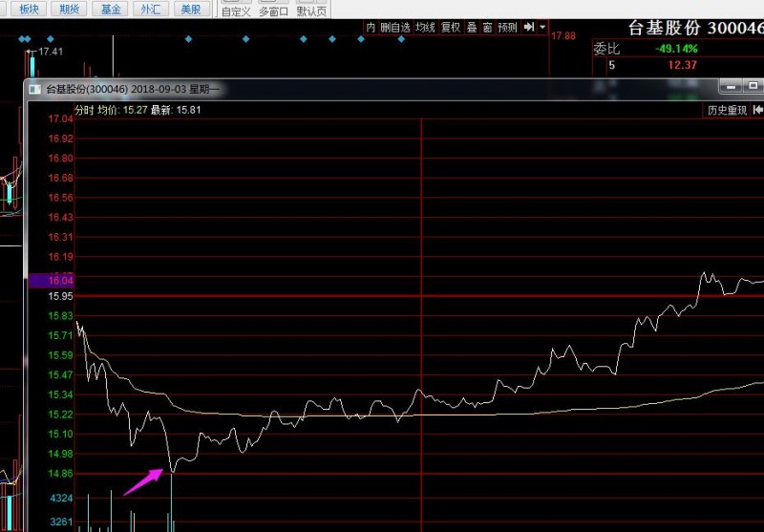Screen dimensions: 764x532
Task: Click the 自定义 toolbar button
Action: pyautogui.click(x=236, y=10)
